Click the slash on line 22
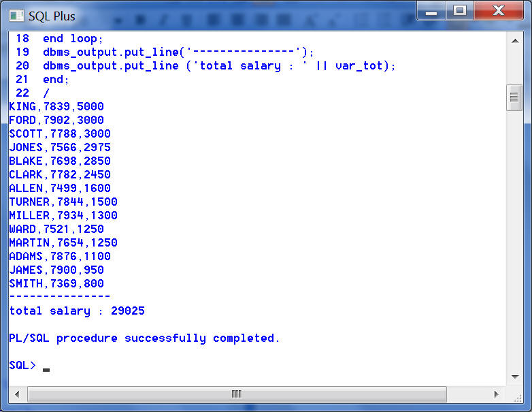The image size is (532, 412). (46, 93)
